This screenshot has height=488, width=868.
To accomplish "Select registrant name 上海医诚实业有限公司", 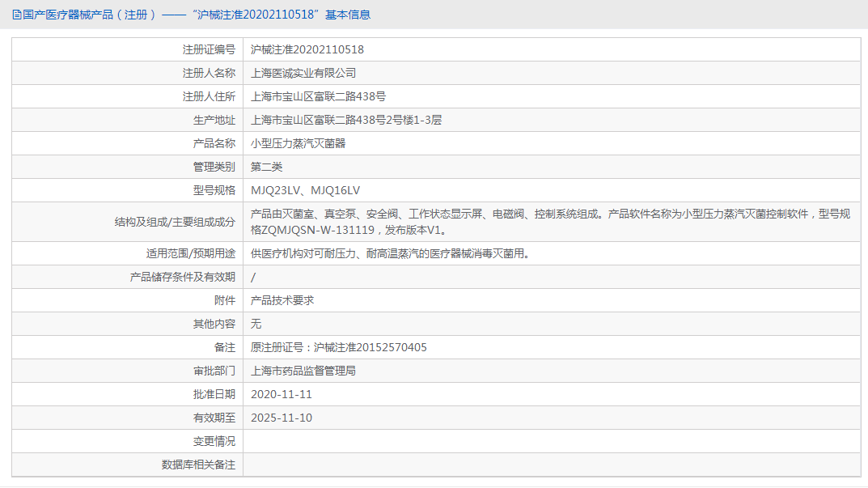I will 303,73.
